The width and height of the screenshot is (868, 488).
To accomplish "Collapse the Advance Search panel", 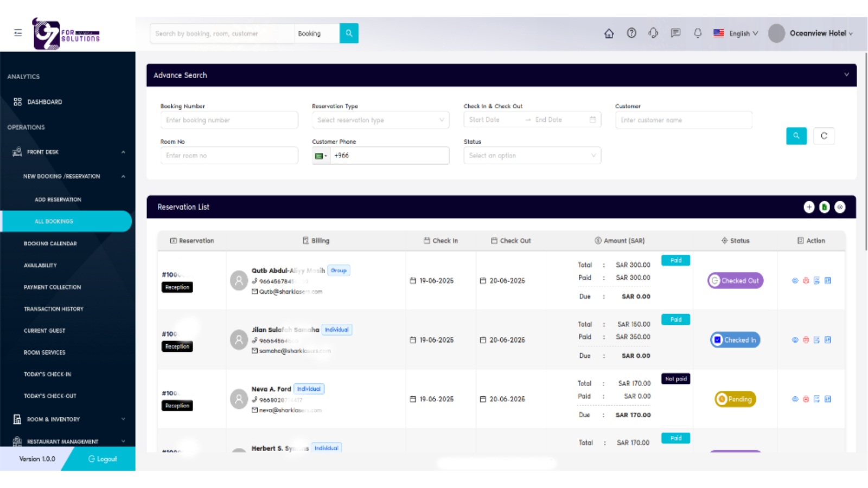I will coord(847,75).
